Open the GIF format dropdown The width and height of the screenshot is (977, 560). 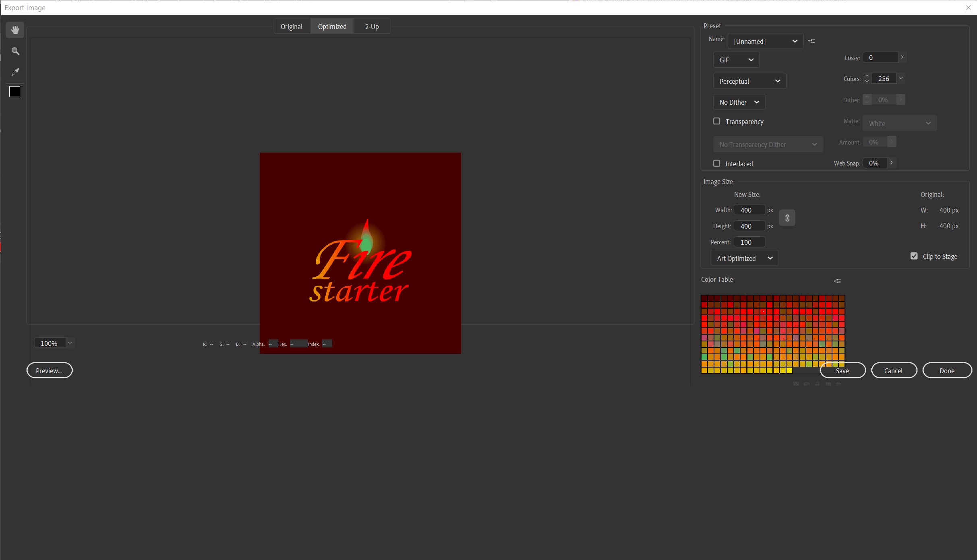coord(736,60)
